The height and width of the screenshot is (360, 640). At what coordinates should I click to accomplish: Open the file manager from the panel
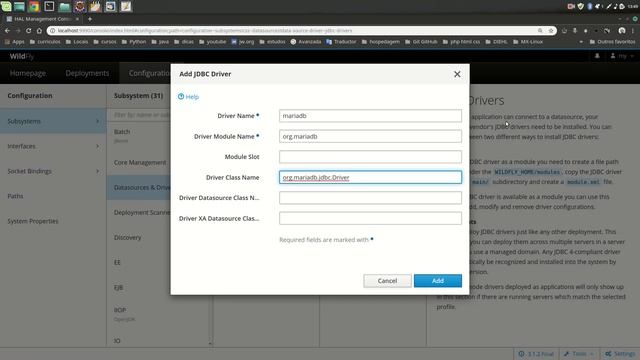pos(64,6)
